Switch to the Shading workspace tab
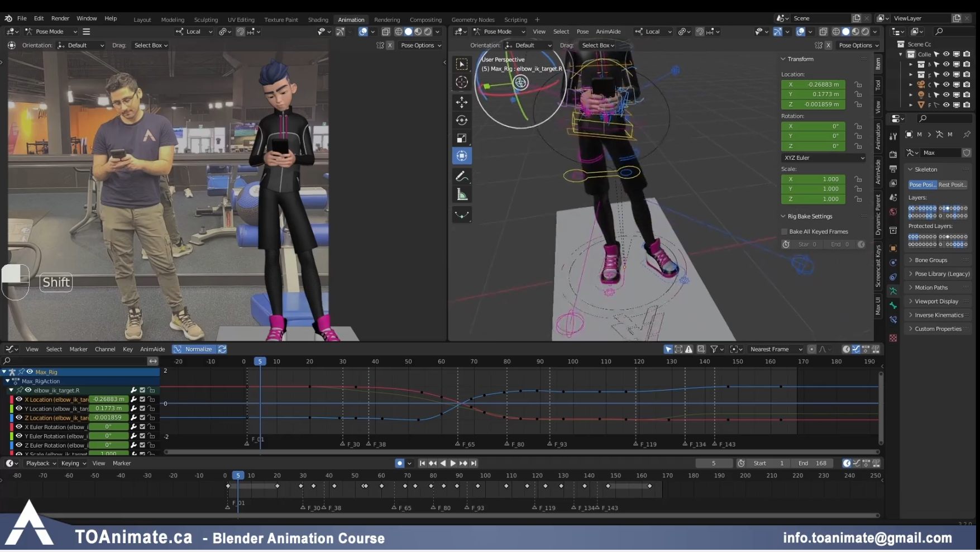 click(318, 20)
